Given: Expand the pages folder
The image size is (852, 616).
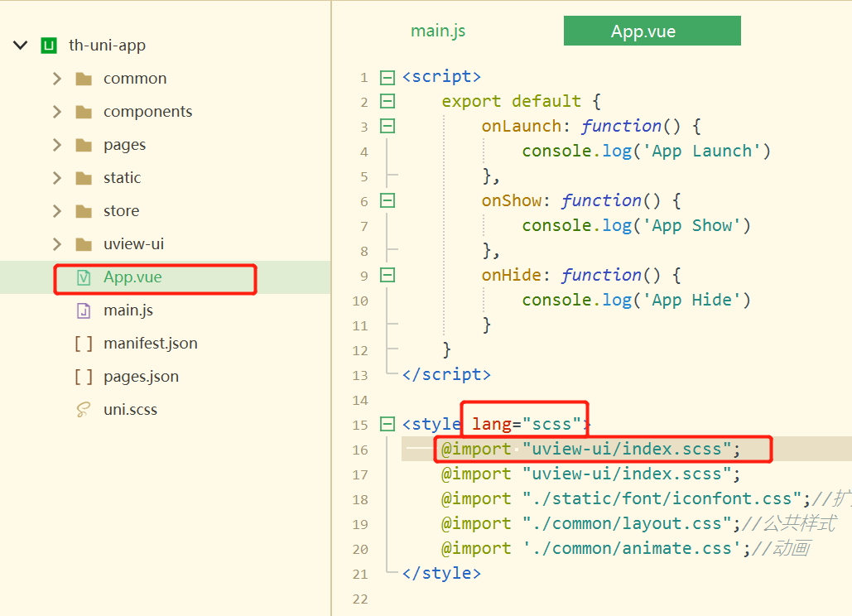Looking at the screenshot, I should (57, 146).
